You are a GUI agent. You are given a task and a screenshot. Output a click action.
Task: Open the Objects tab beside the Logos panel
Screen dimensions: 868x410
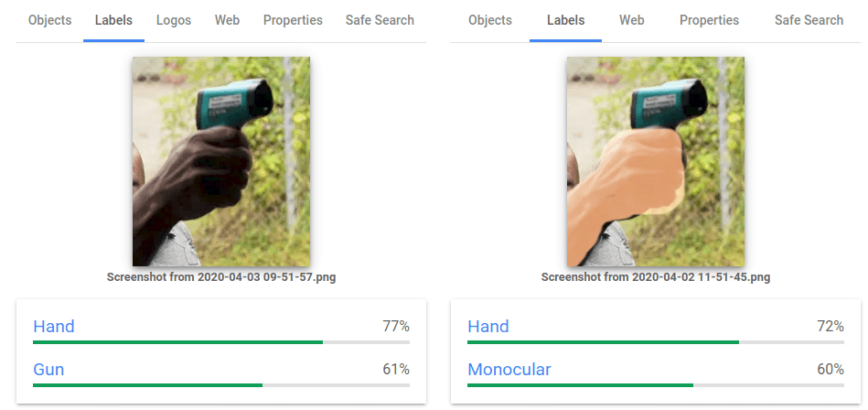click(50, 20)
